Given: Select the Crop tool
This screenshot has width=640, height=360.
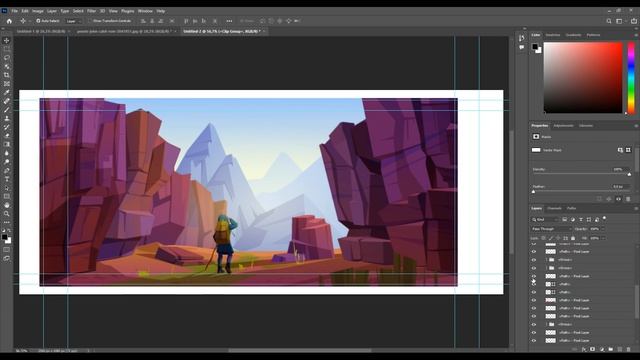Looking at the screenshot, I should click(7, 75).
